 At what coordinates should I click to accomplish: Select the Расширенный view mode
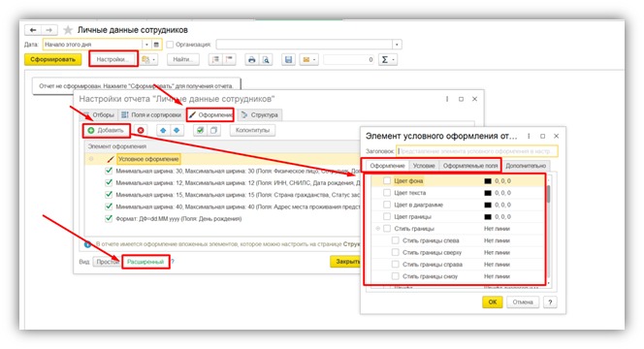145,262
